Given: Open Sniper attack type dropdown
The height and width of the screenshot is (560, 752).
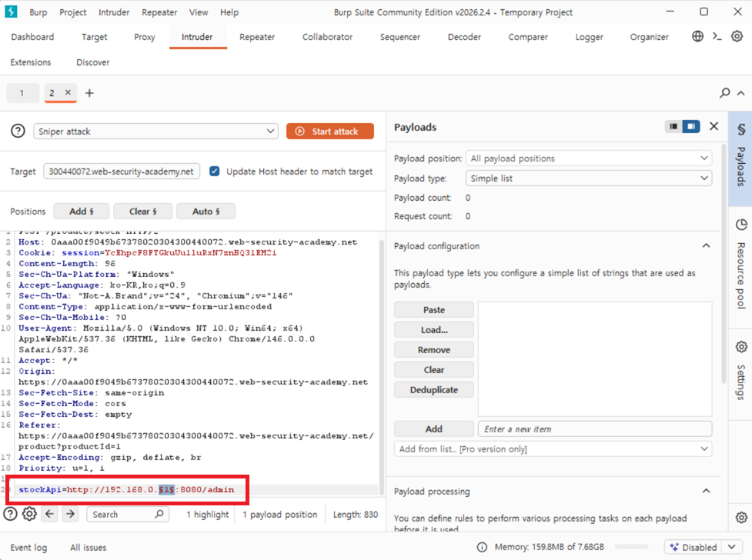Looking at the screenshot, I should point(156,131).
